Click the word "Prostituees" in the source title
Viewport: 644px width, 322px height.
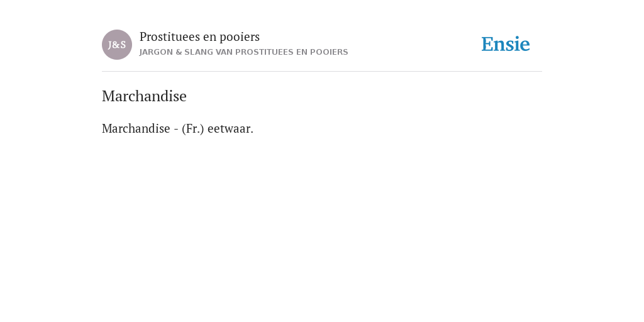click(x=170, y=36)
